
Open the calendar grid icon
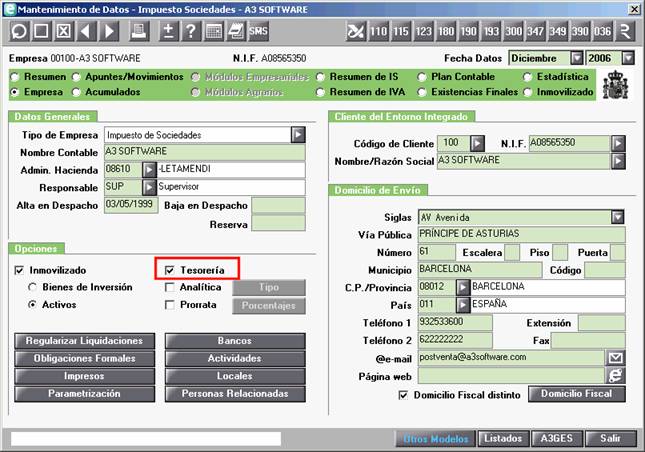(213, 31)
